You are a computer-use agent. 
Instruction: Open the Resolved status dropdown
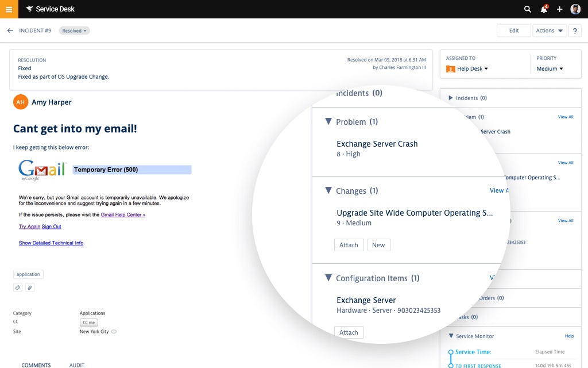(74, 30)
